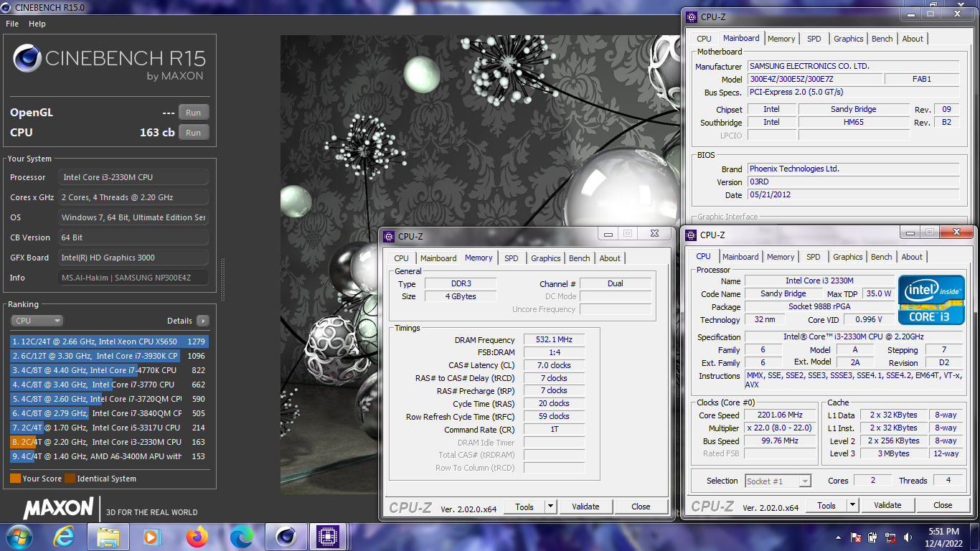Screen dimensions: 980x551
Task: Open Windows Media Player from the taskbar
Action: click(152, 537)
